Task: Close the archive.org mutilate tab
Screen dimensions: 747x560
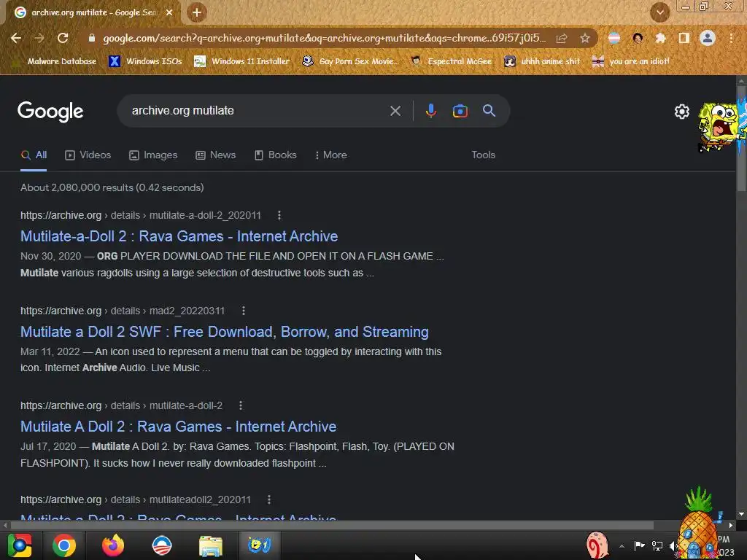Action: pyautogui.click(x=169, y=12)
